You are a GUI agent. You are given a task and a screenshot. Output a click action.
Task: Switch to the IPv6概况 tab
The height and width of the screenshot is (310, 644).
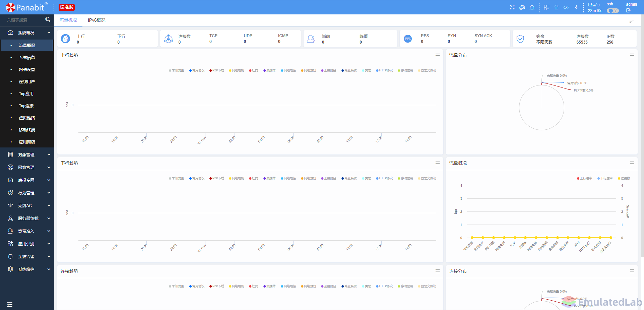pos(96,20)
